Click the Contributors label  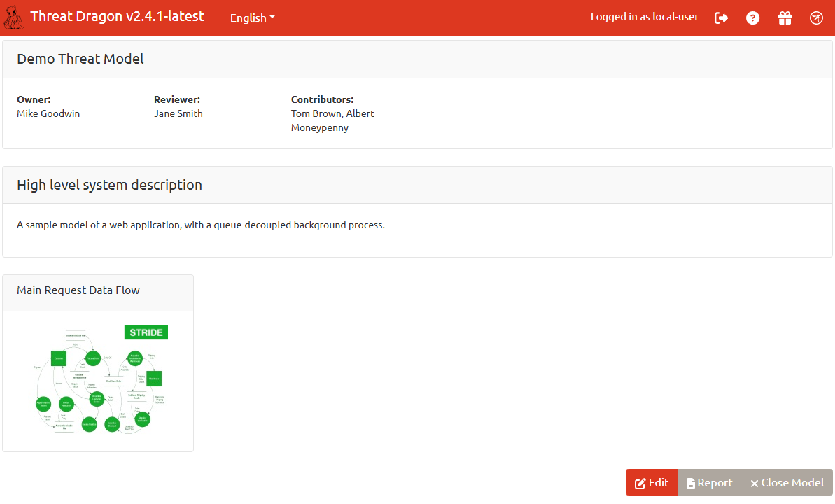pyautogui.click(x=322, y=99)
